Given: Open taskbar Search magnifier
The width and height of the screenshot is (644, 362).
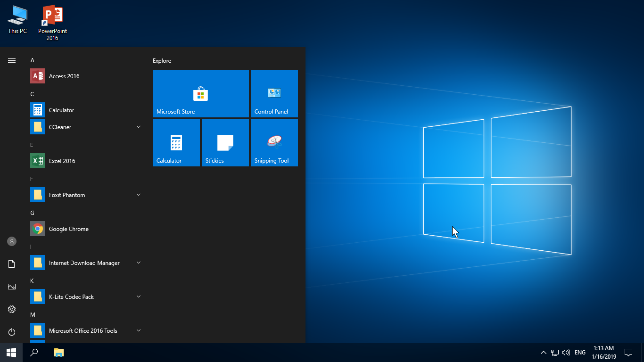Looking at the screenshot, I should [x=34, y=353].
